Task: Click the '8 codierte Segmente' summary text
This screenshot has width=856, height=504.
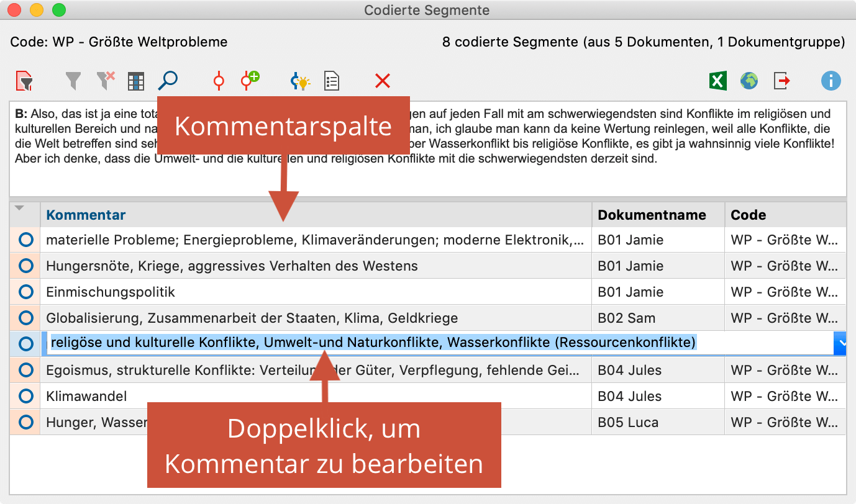Action: [644, 42]
